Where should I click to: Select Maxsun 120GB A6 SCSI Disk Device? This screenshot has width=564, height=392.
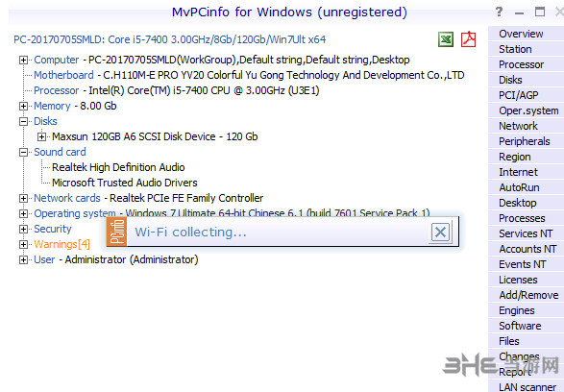pyautogui.click(x=155, y=136)
